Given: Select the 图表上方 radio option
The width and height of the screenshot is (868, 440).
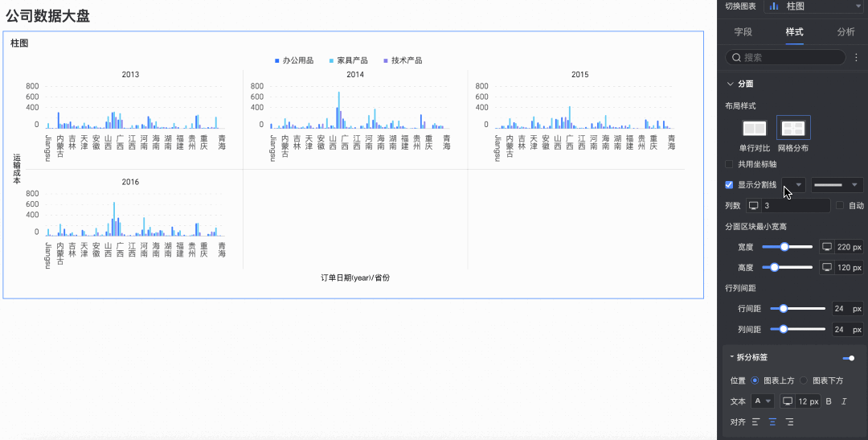Looking at the screenshot, I should click(x=755, y=380).
